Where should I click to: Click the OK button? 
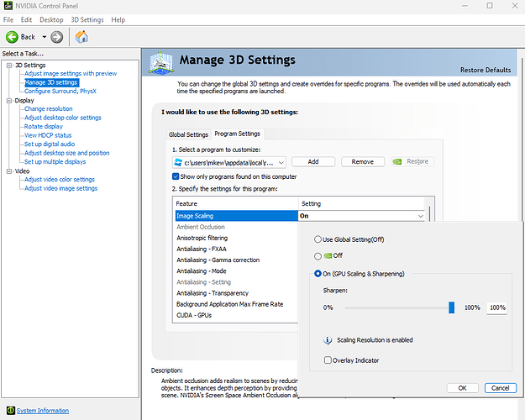[462, 388]
